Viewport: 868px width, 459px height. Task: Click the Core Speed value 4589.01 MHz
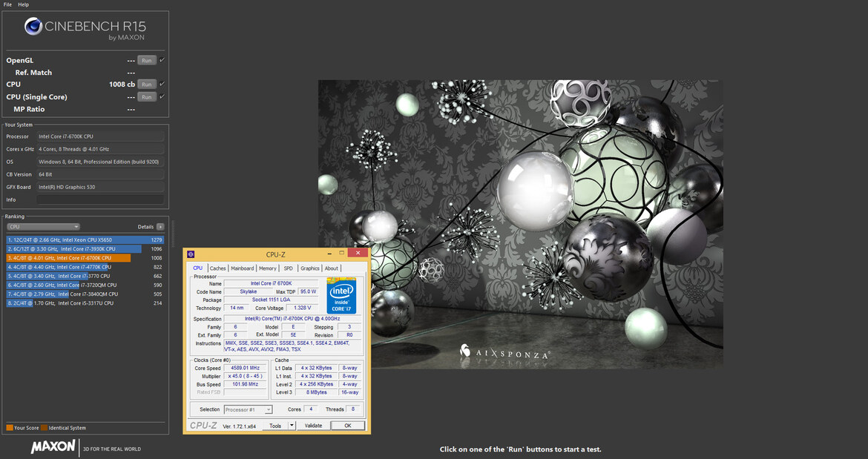pos(246,368)
